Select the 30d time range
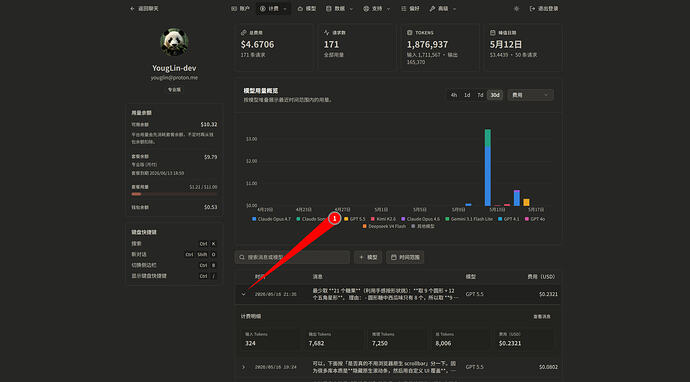 (x=495, y=95)
